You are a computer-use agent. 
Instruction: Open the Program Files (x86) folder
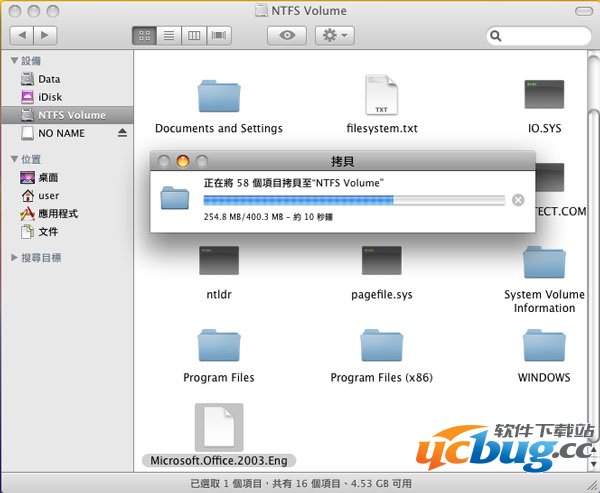(381, 346)
